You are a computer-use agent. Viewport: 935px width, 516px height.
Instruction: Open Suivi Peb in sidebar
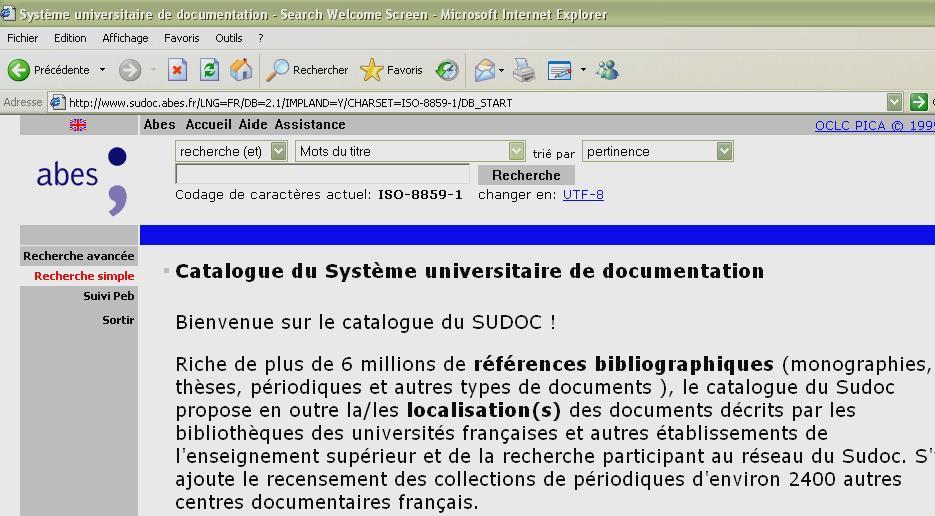click(109, 296)
